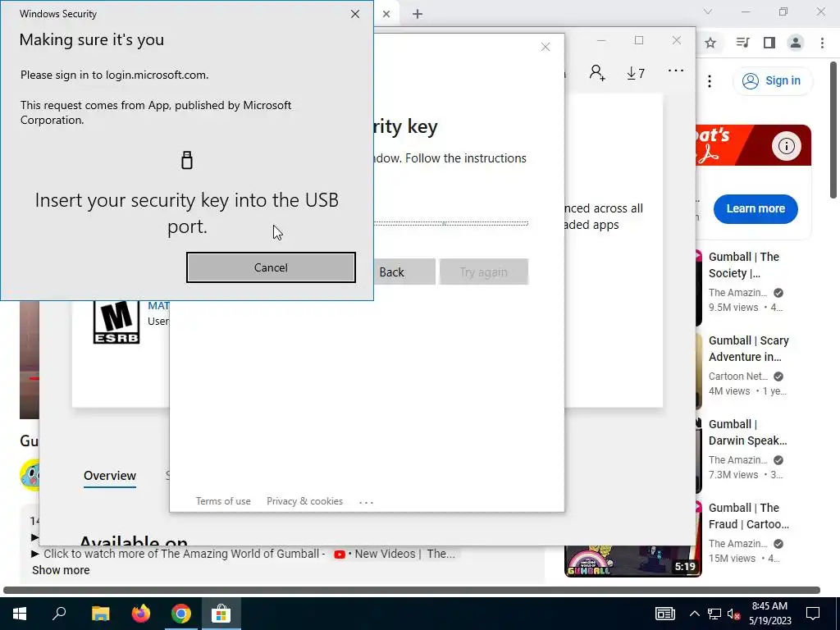Show hidden system tray icons

pos(694,614)
